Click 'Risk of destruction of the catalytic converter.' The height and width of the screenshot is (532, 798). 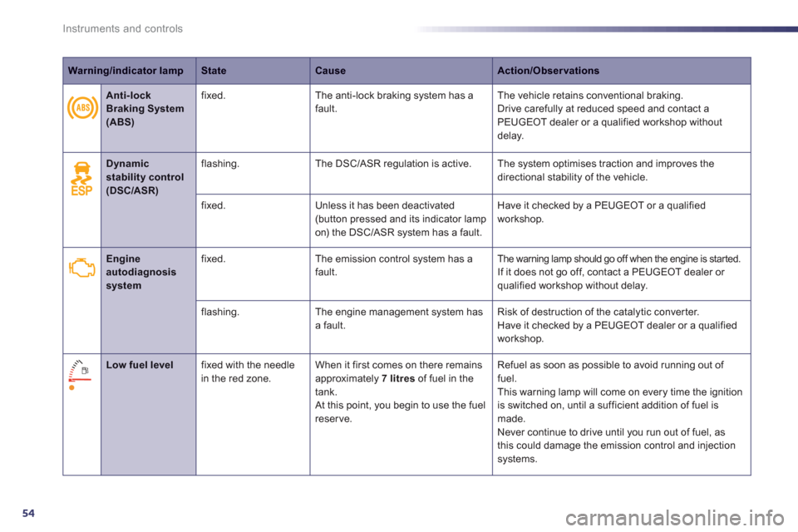598,312
